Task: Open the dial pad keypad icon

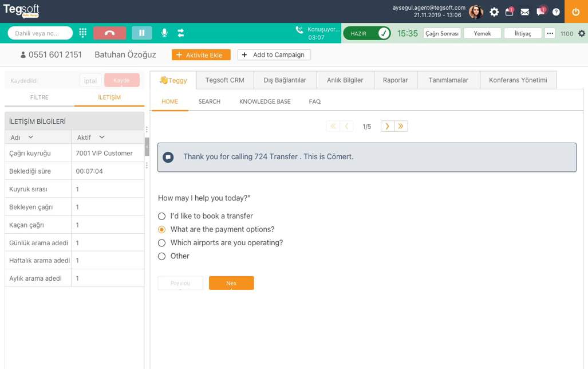Action: point(83,33)
